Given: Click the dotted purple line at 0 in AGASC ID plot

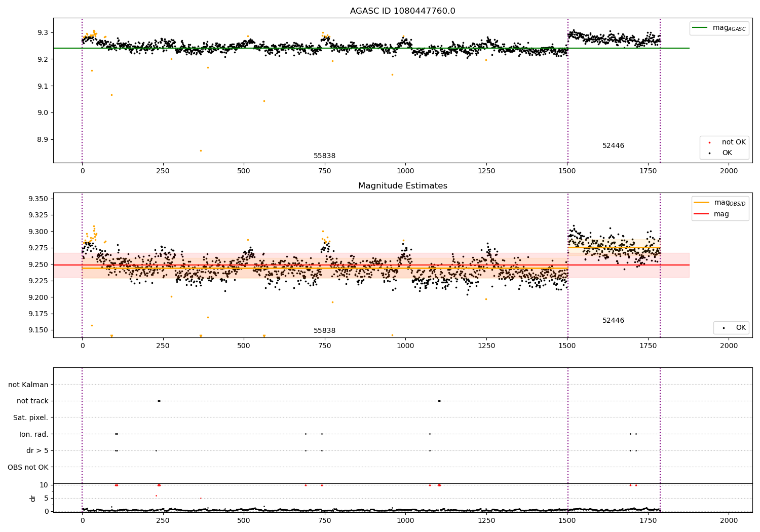Looking at the screenshot, I should pos(82,90).
